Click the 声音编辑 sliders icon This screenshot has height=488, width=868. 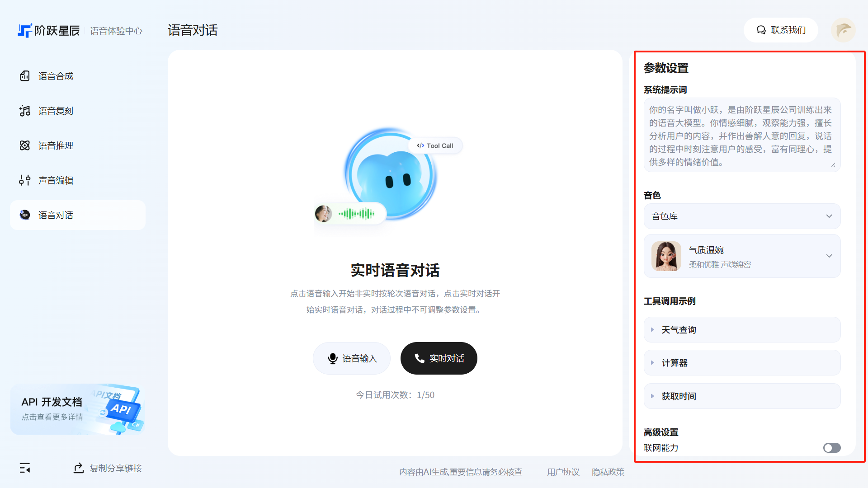(25, 180)
